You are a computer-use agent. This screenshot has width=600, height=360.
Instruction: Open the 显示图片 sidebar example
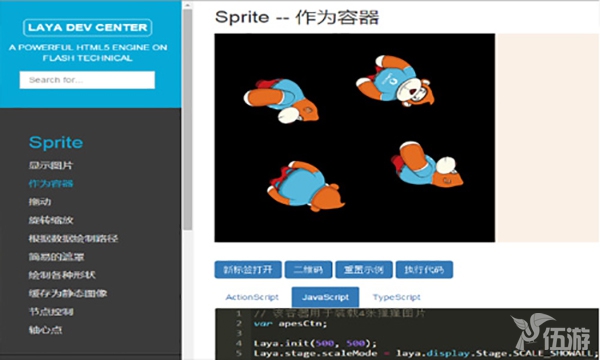51,165
